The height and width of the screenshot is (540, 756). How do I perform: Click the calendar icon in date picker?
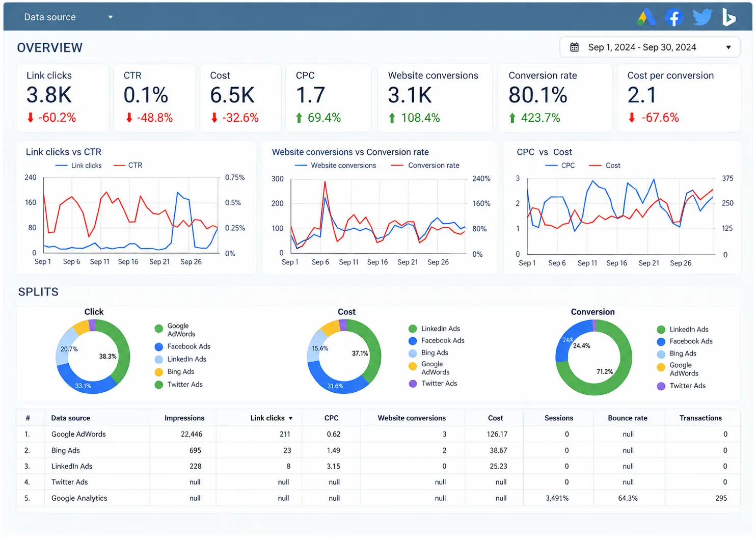574,47
